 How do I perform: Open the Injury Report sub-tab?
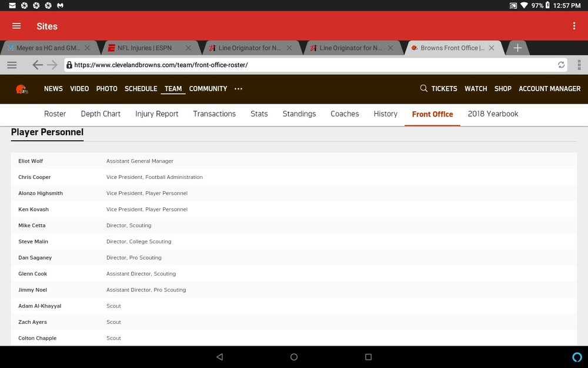157,114
